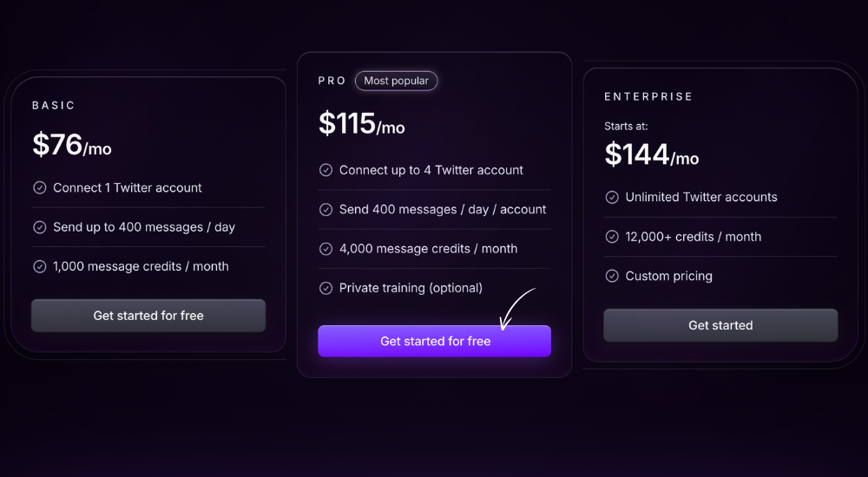Click checkmark icon next to Send up to 400 messages

click(x=40, y=227)
